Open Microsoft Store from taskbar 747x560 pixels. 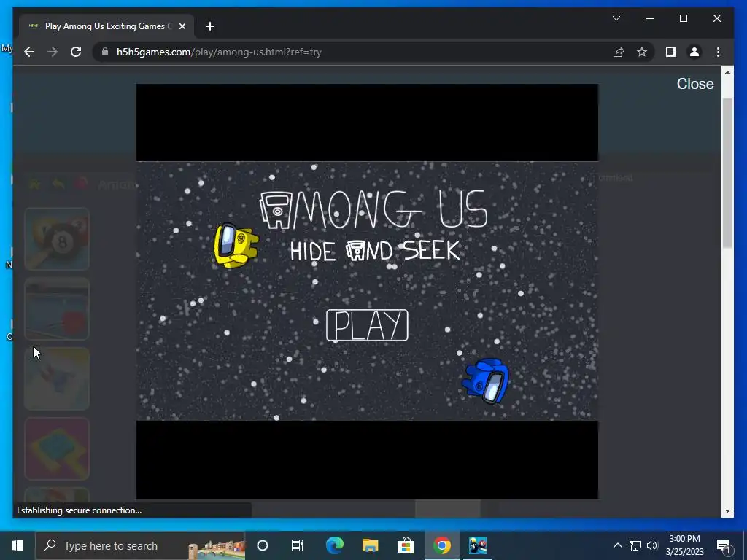tap(406, 545)
